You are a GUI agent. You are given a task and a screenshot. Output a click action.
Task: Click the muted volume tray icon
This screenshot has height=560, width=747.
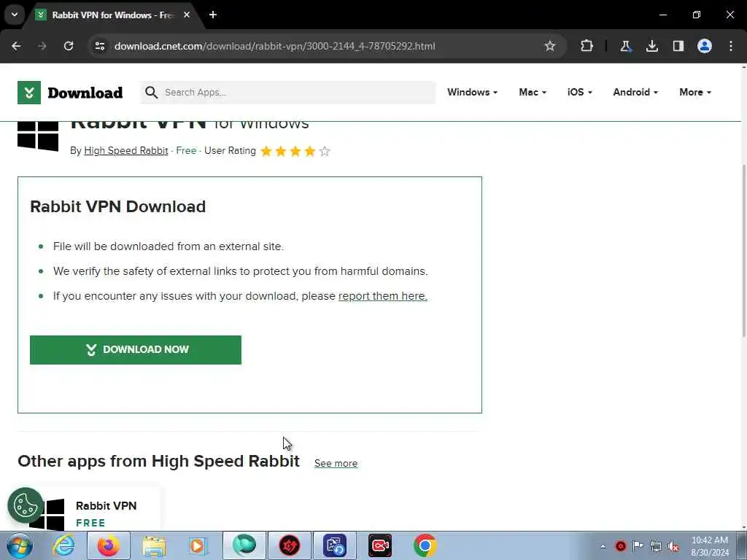[x=673, y=546]
